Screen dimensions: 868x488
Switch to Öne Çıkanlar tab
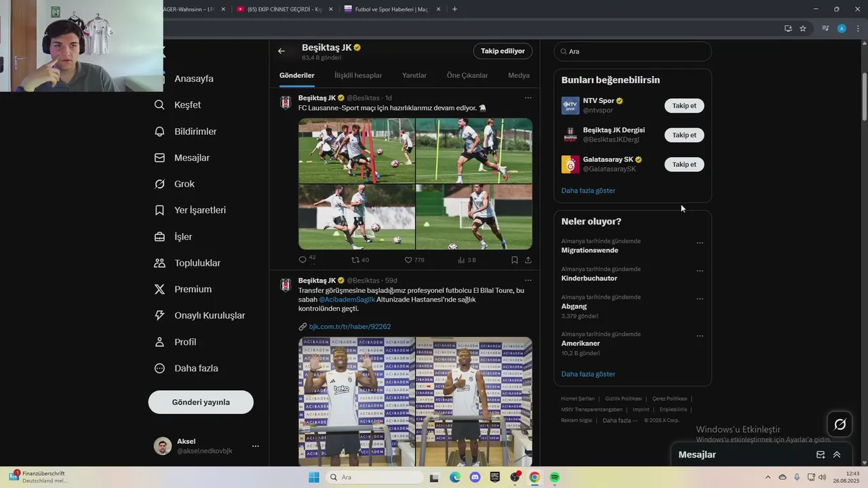[467, 75]
